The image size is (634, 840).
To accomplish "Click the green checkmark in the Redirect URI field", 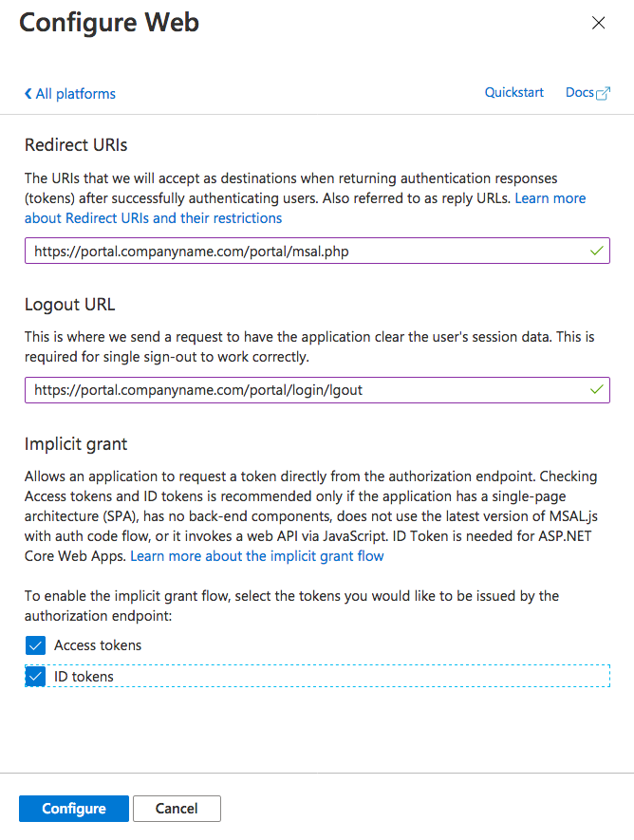I will pos(596,252).
